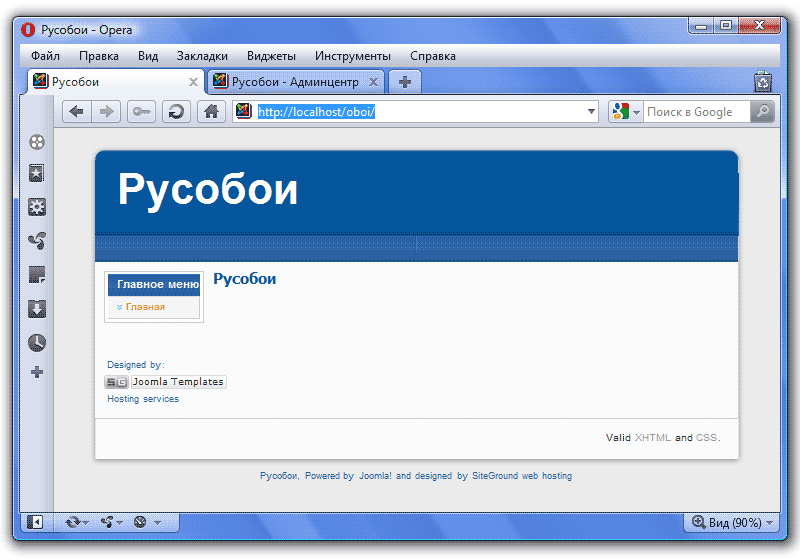Click the Hosting services link
This screenshot has height=560, width=800.
143,399
